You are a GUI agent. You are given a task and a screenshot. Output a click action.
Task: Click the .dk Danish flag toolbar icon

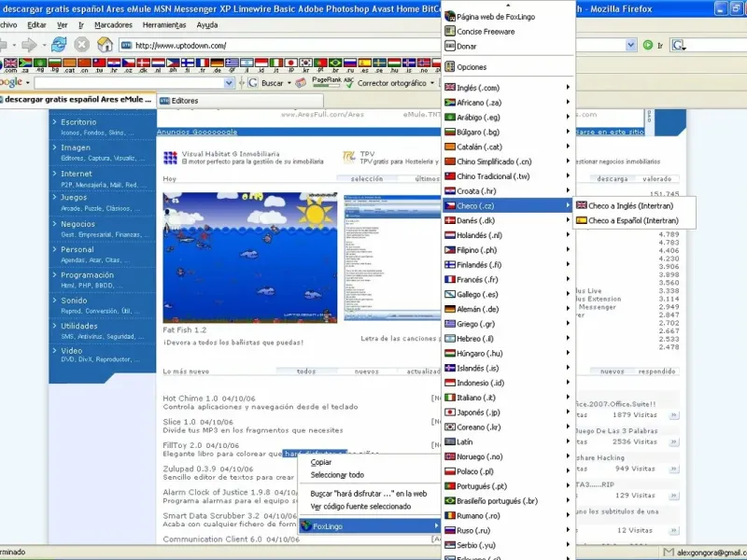[144, 63]
